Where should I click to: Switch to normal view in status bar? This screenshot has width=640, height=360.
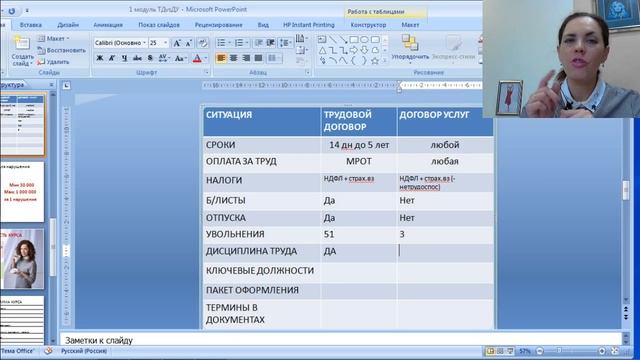[x=490, y=351]
